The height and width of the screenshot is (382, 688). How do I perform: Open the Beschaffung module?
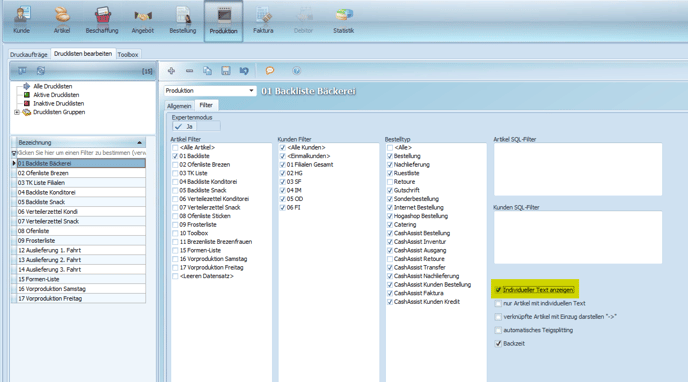[102, 21]
